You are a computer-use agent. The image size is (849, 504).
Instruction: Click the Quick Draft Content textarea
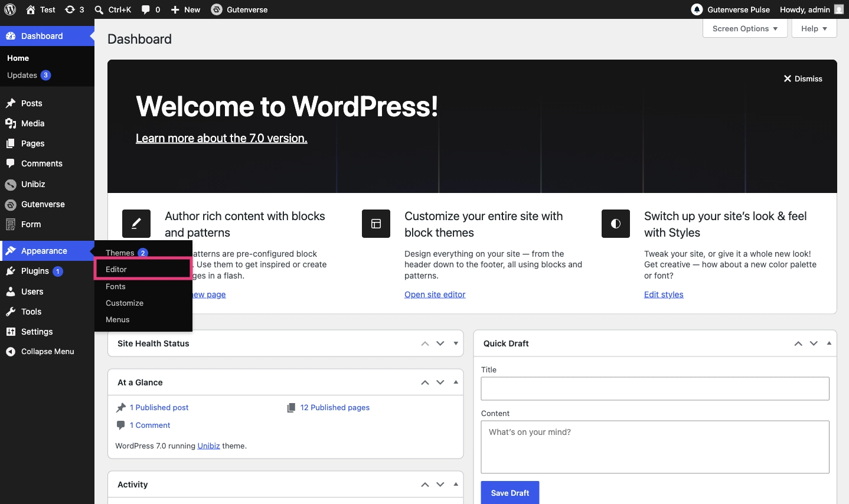pyautogui.click(x=655, y=447)
